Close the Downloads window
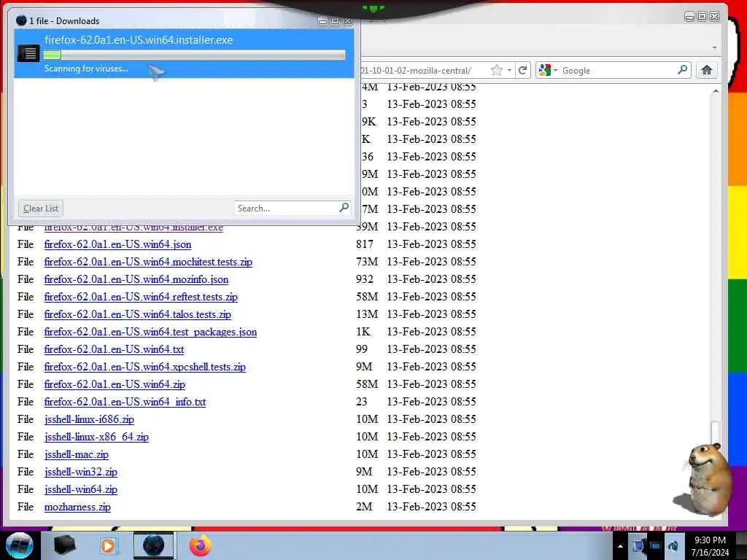This screenshot has width=747, height=560. click(348, 21)
